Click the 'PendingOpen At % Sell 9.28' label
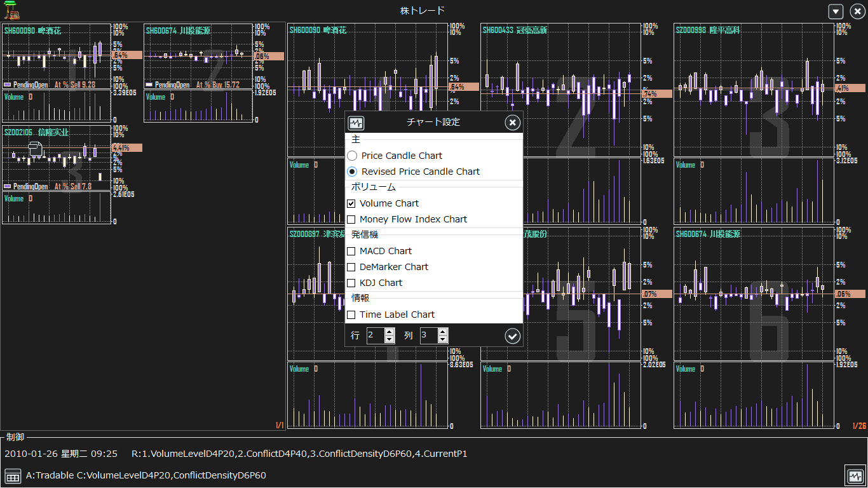The height and width of the screenshot is (488, 868). click(50, 85)
